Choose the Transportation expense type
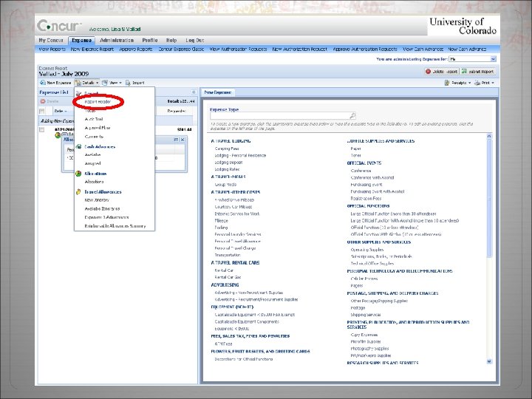This screenshot has height=399, width=532. pyautogui.click(x=228, y=255)
